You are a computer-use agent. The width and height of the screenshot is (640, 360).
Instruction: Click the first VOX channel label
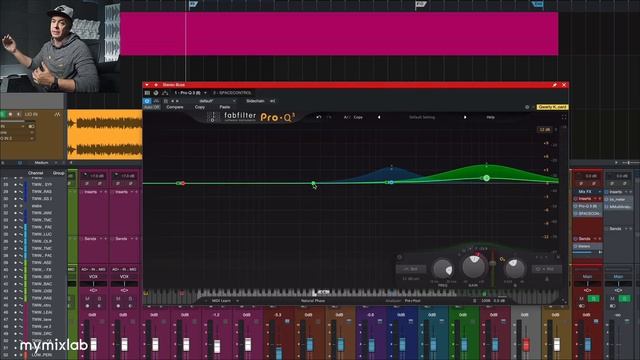coord(93,276)
